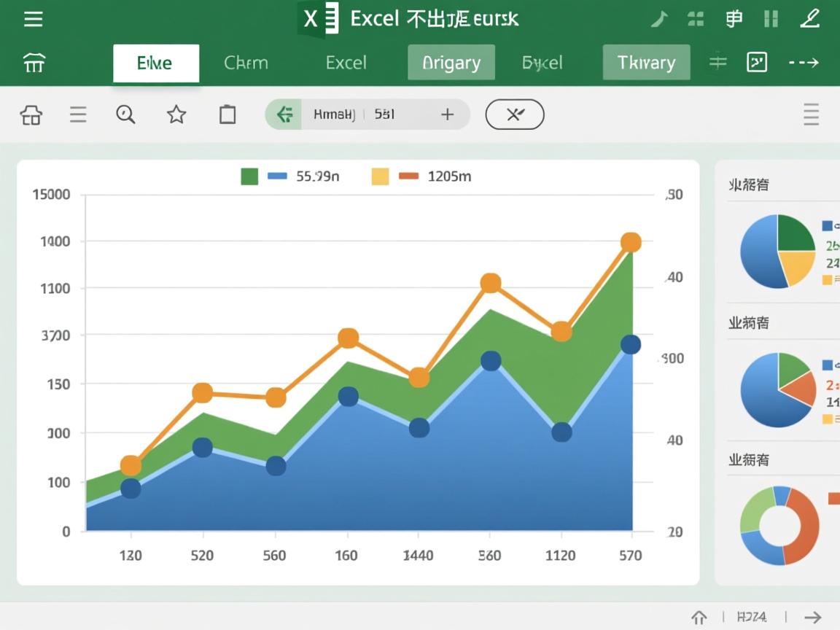Toggle the green legend series 55.99n
Screen dimensions: 840x630
249,176
